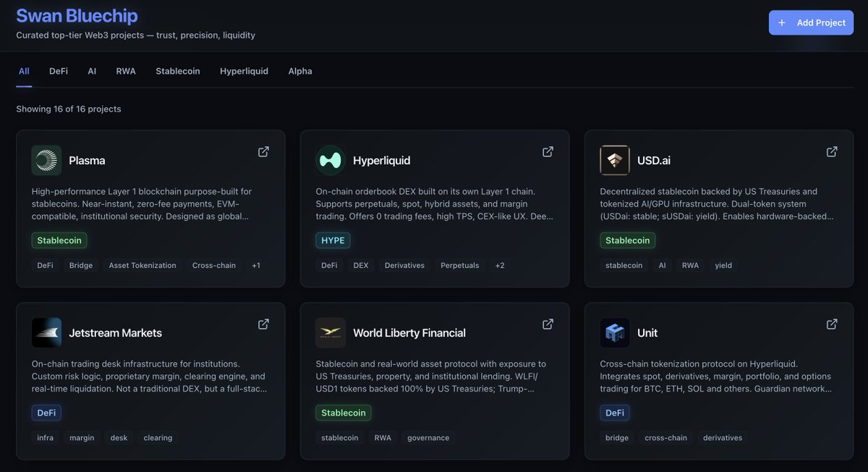Switch to the Hyperliquid tab

(x=244, y=71)
